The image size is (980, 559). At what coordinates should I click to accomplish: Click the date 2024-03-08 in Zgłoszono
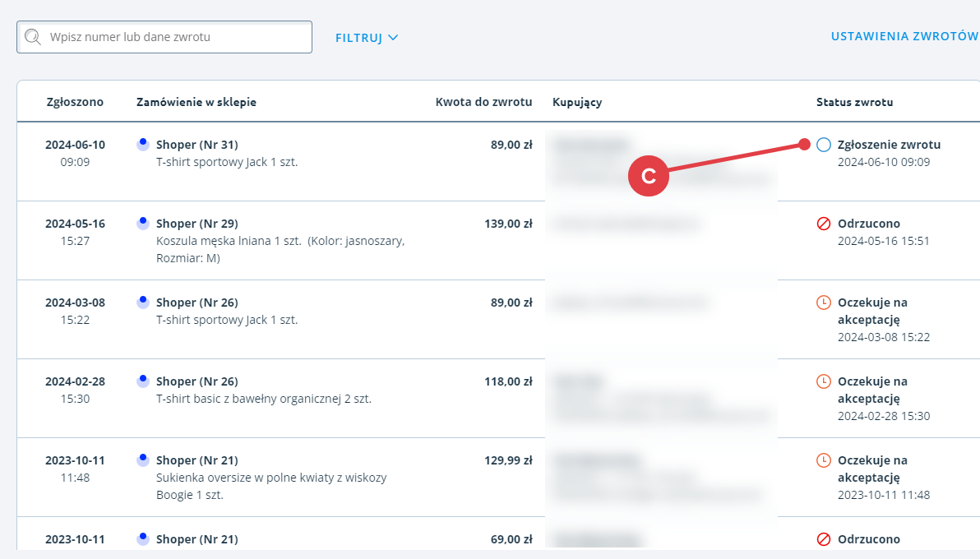pos(75,302)
